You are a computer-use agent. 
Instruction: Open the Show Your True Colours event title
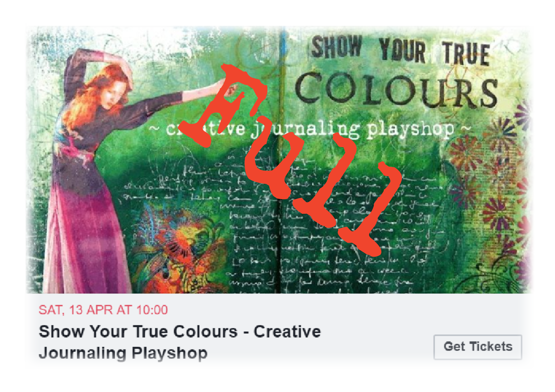[x=180, y=342]
